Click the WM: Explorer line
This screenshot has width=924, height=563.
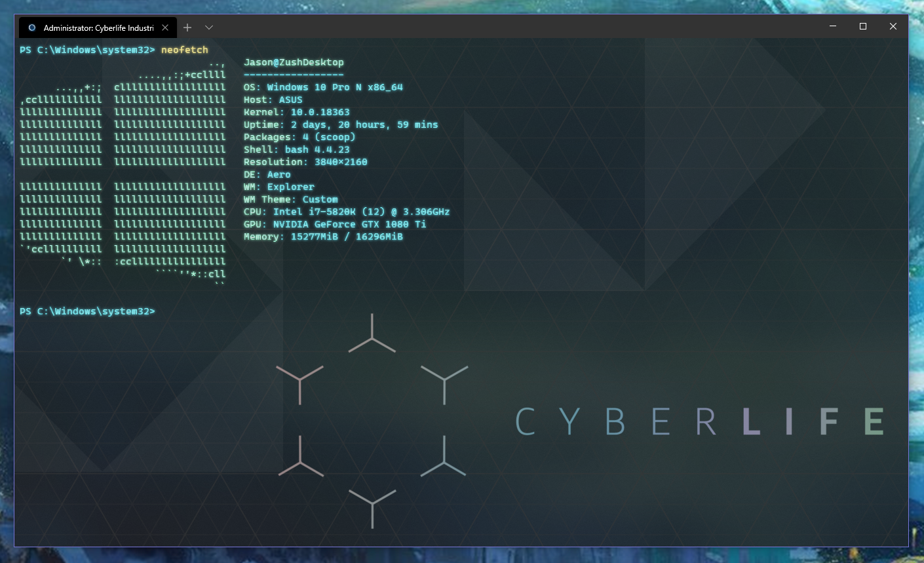279,187
